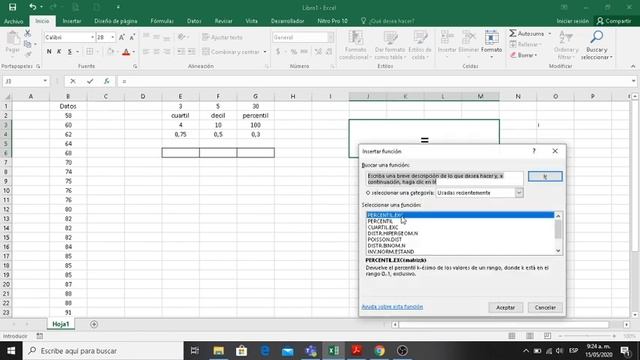Open Formato condicional menu
Image resolution: width=640 pixels, height=360 pixels.
pos(355,45)
